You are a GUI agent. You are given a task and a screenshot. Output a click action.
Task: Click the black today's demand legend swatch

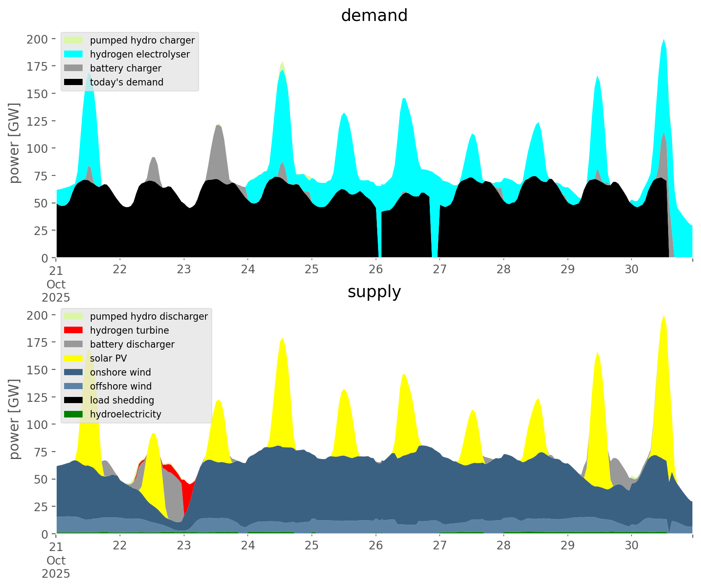74,82
